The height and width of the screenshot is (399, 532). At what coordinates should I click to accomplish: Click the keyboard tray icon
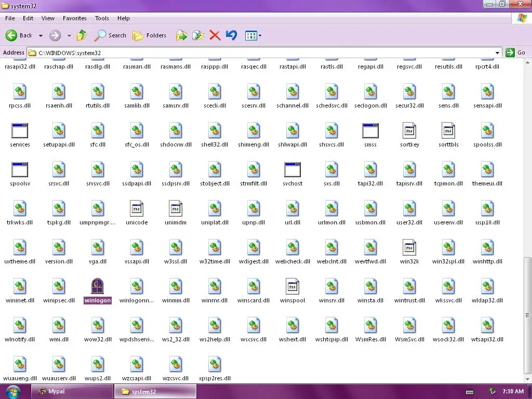(x=470, y=392)
